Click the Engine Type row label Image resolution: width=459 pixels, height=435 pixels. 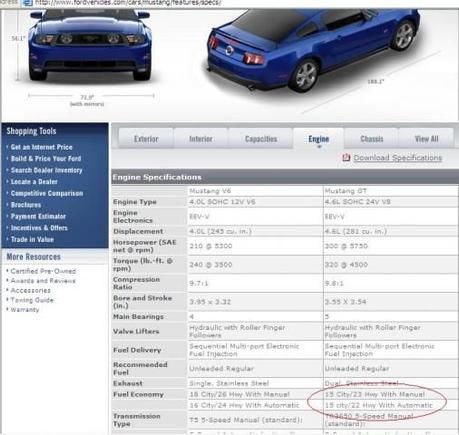point(135,202)
